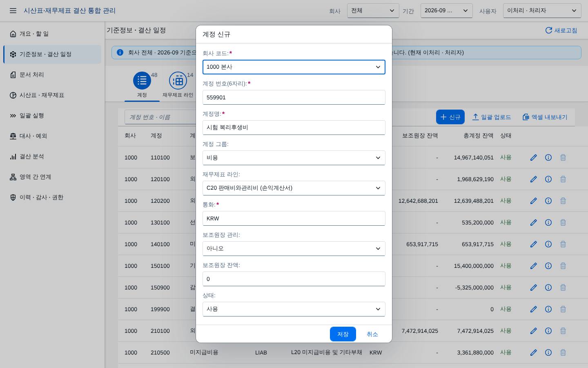The height and width of the screenshot is (368, 588).
Task: Edit account 150900 row
Action: (533, 287)
